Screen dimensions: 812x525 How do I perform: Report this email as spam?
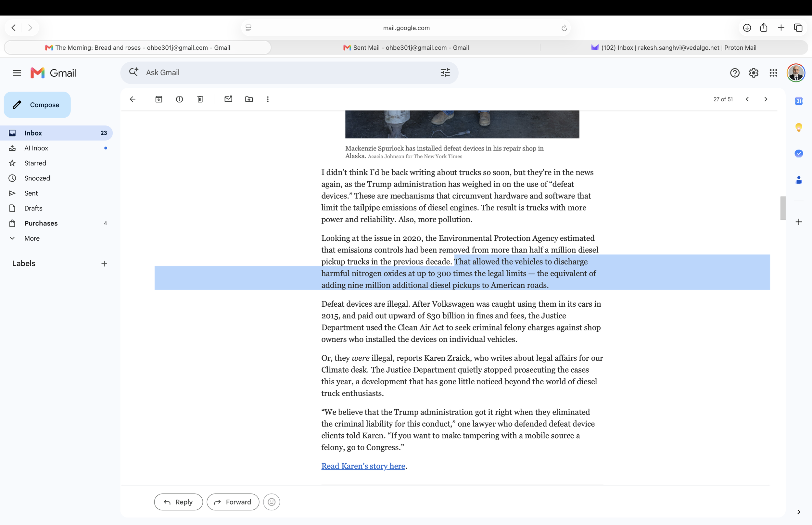180,99
